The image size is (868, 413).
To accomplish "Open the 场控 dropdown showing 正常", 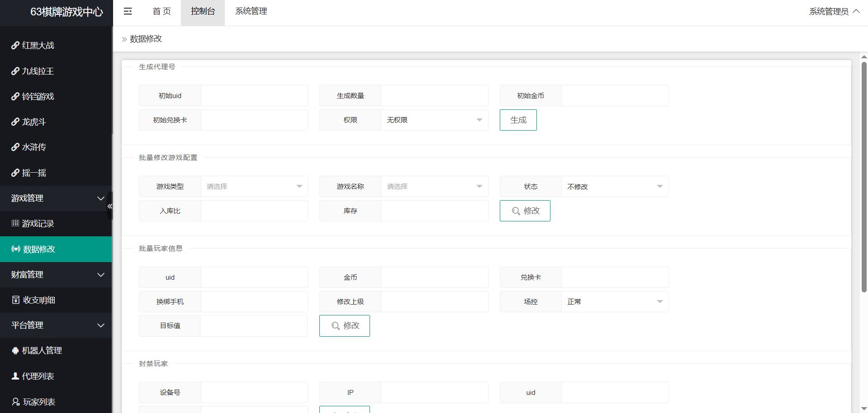I will pos(615,302).
